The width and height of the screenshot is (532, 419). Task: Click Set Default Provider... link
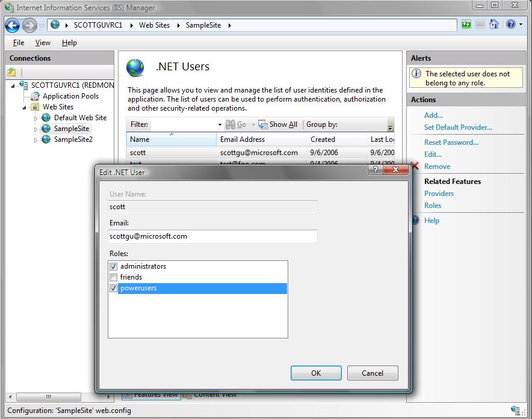(458, 127)
